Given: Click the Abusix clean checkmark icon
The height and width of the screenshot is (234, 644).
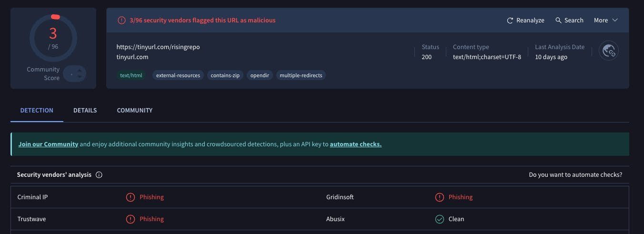Looking at the screenshot, I should point(439,219).
